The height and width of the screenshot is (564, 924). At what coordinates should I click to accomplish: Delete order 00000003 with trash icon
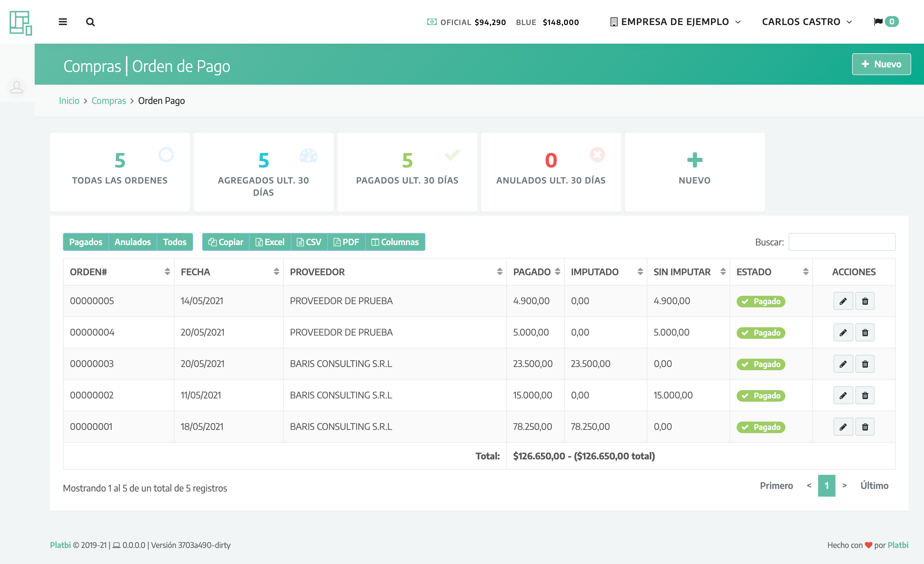click(x=865, y=364)
